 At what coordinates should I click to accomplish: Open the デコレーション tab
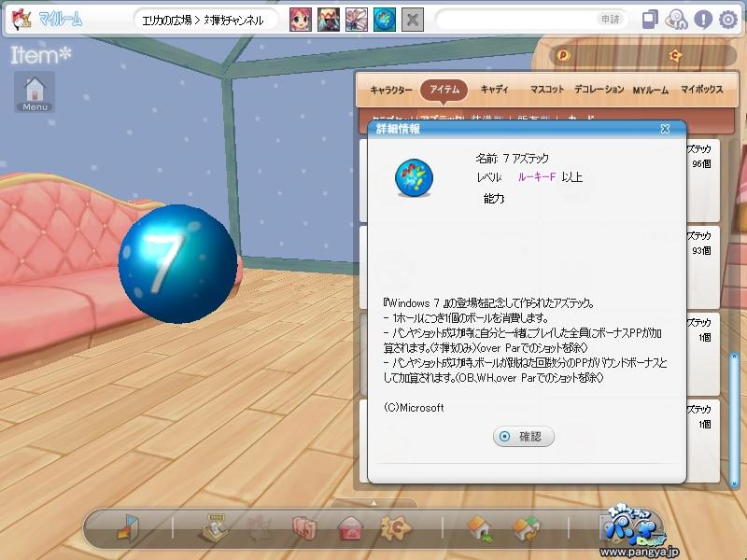599,89
